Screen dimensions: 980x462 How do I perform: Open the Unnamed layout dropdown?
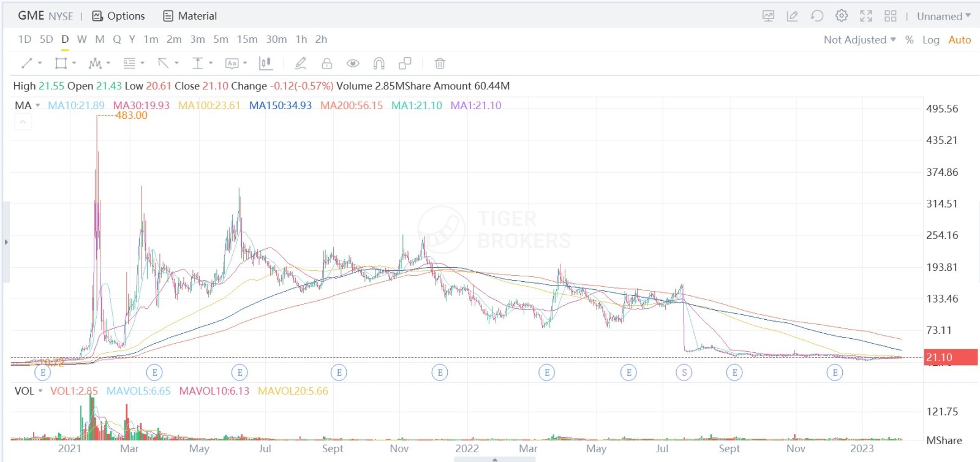tap(944, 17)
